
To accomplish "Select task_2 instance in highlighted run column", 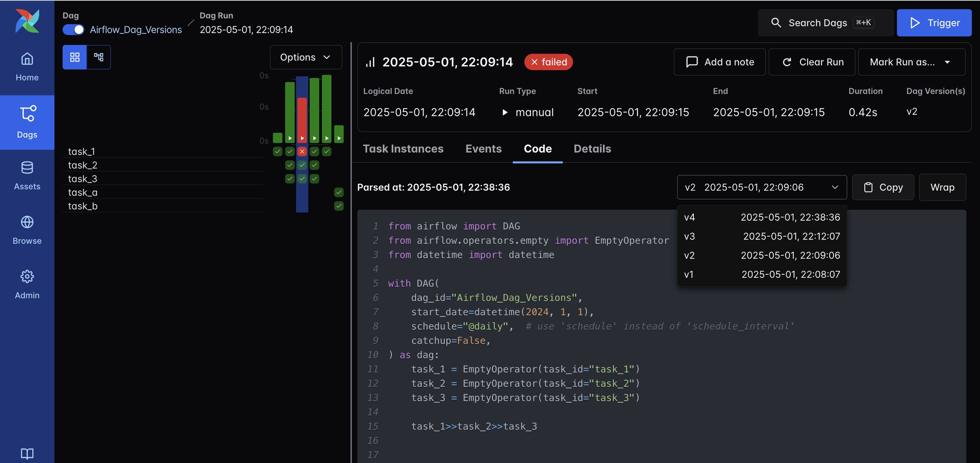I will (302, 165).
